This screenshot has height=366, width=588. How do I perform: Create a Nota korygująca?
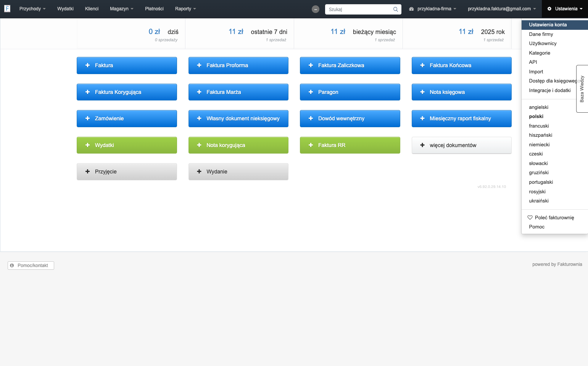[x=238, y=145]
